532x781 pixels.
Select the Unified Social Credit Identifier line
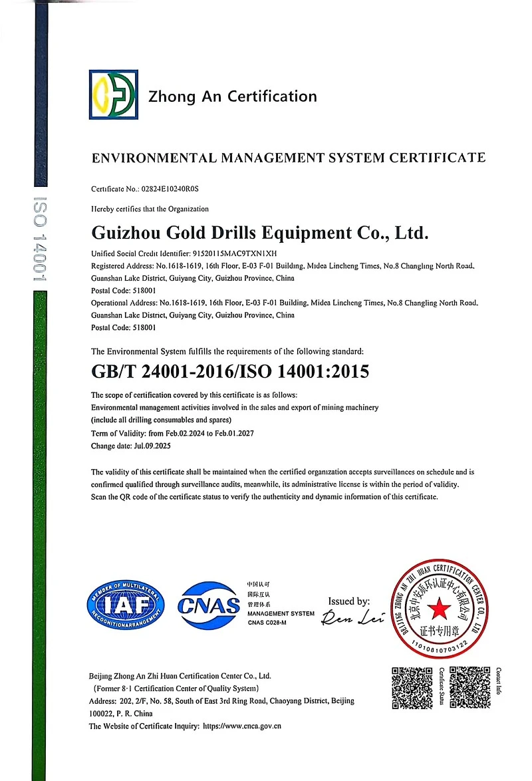tap(184, 253)
